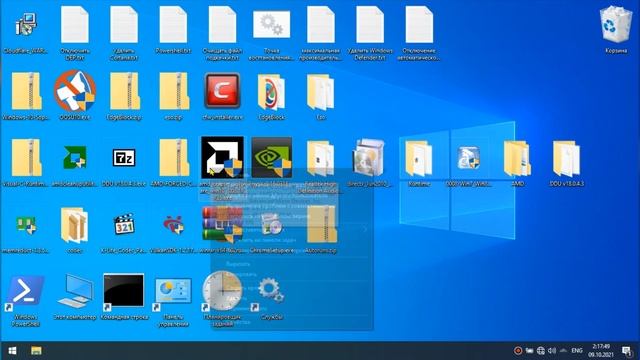Open the Корзина recycle bin

coord(616,24)
